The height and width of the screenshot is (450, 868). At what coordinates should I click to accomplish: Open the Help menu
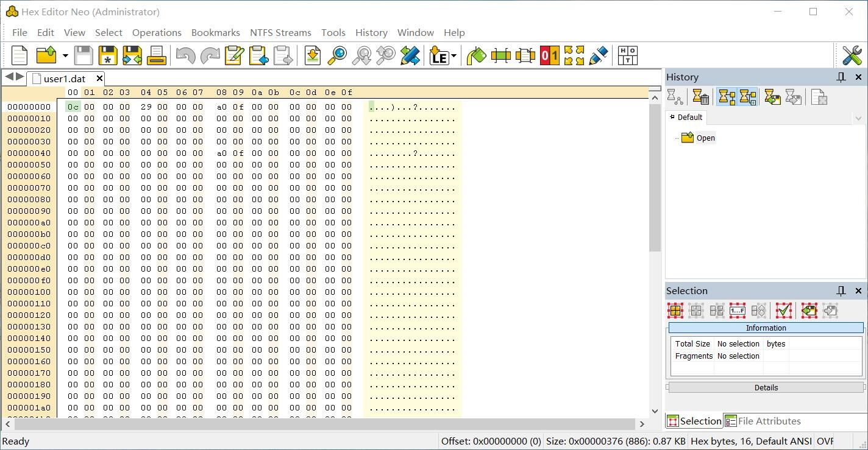click(x=454, y=32)
